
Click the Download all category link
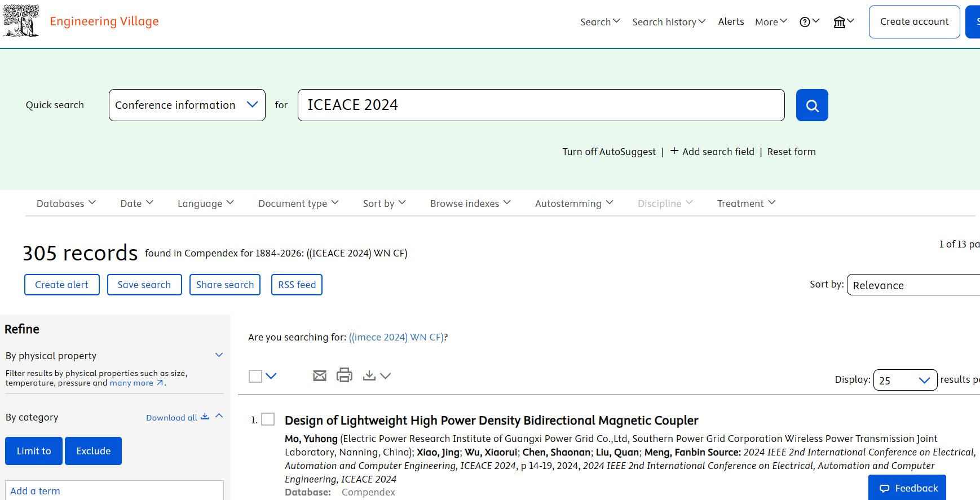point(178,417)
